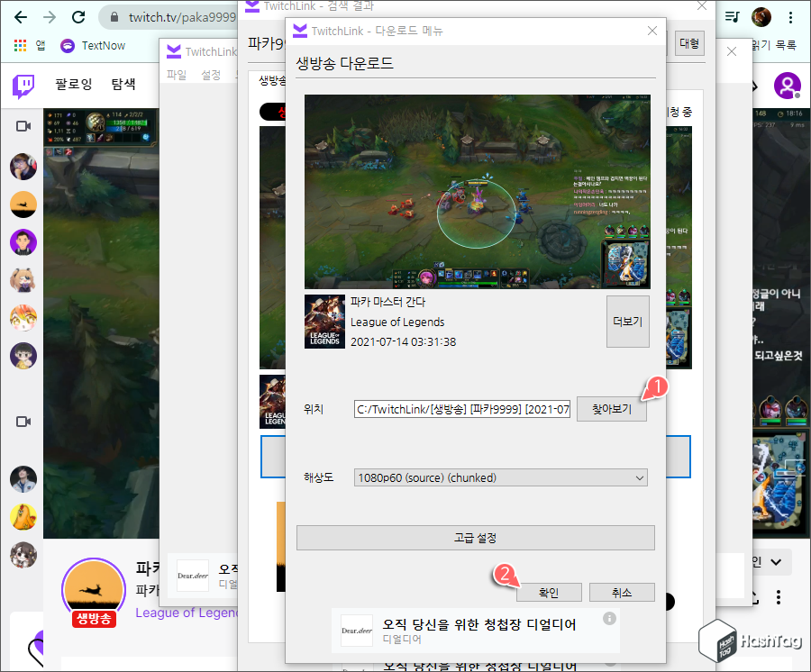Click the 찾아보기 (Browse) button

(611, 409)
